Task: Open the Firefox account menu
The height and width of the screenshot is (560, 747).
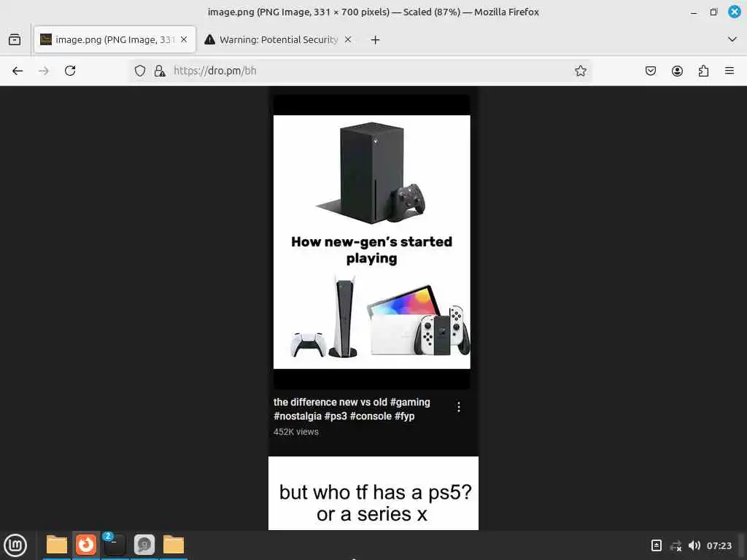Action: pos(677,71)
